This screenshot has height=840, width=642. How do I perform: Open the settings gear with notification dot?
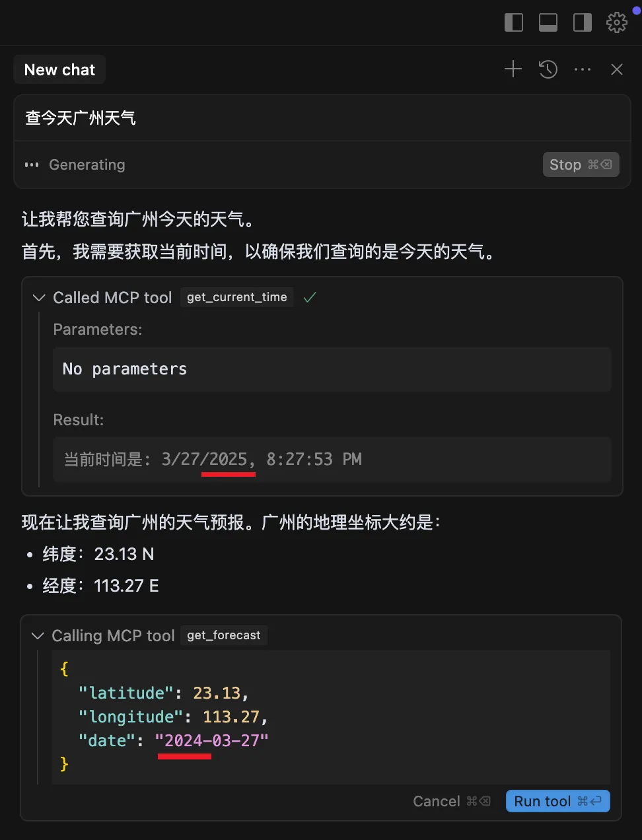(x=616, y=22)
